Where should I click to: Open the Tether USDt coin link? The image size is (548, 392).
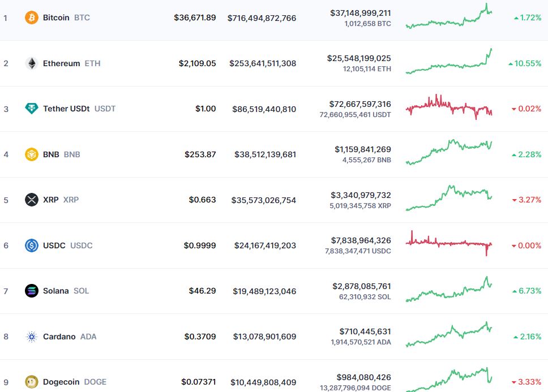[x=79, y=109]
